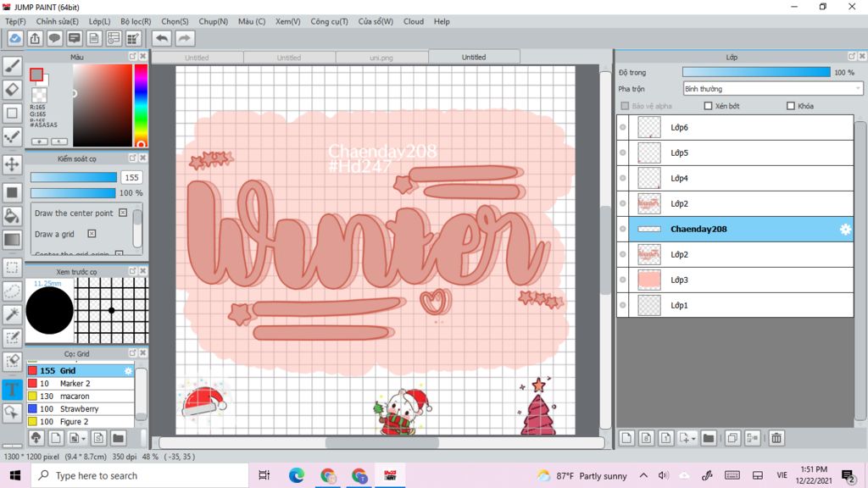Image resolution: width=868 pixels, height=488 pixels.
Task: Toggle Draw the center point checkbox
Action: (x=123, y=213)
